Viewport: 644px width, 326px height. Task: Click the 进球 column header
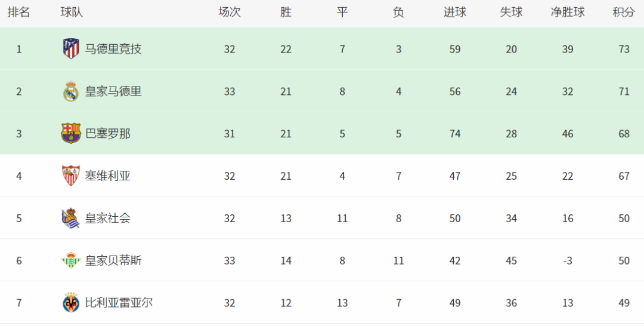454,13
